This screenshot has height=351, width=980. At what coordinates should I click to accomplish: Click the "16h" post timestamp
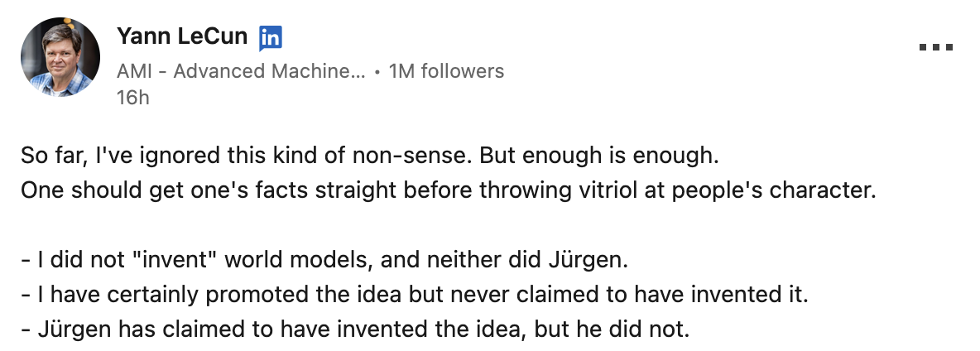[x=132, y=97]
